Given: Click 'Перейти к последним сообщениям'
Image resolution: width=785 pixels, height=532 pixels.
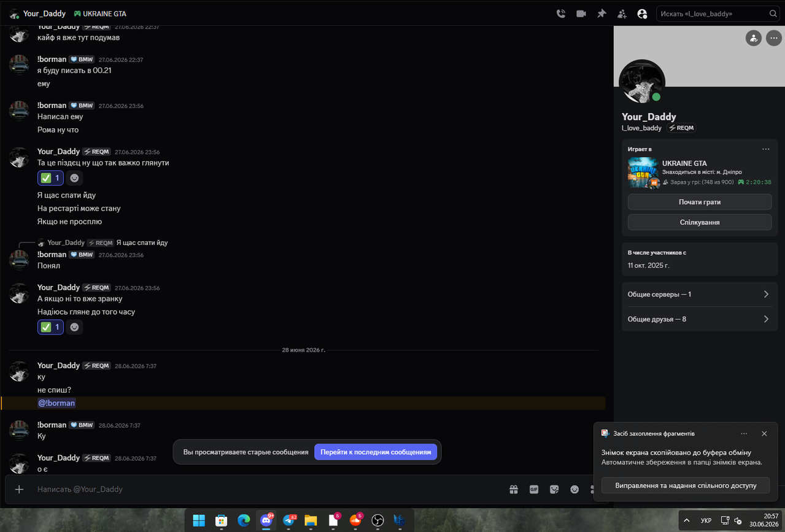Looking at the screenshot, I should point(376,452).
